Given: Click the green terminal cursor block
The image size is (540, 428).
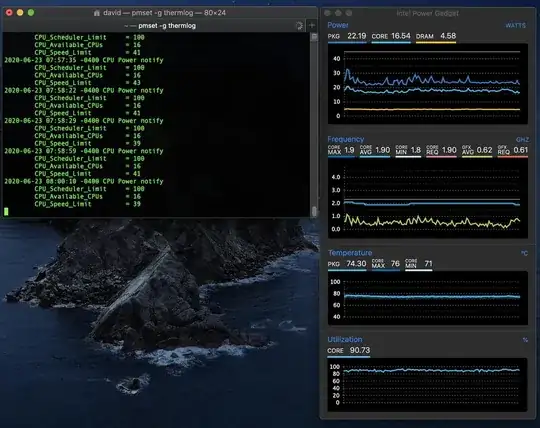Looking at the screenshot, I should click(x=6, y=211).
